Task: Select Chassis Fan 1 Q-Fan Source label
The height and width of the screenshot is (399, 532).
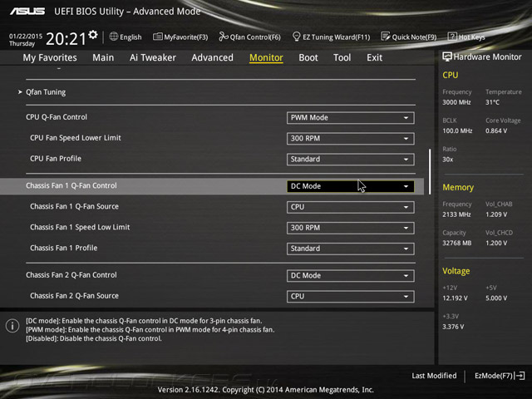Action: click(74, 206)
